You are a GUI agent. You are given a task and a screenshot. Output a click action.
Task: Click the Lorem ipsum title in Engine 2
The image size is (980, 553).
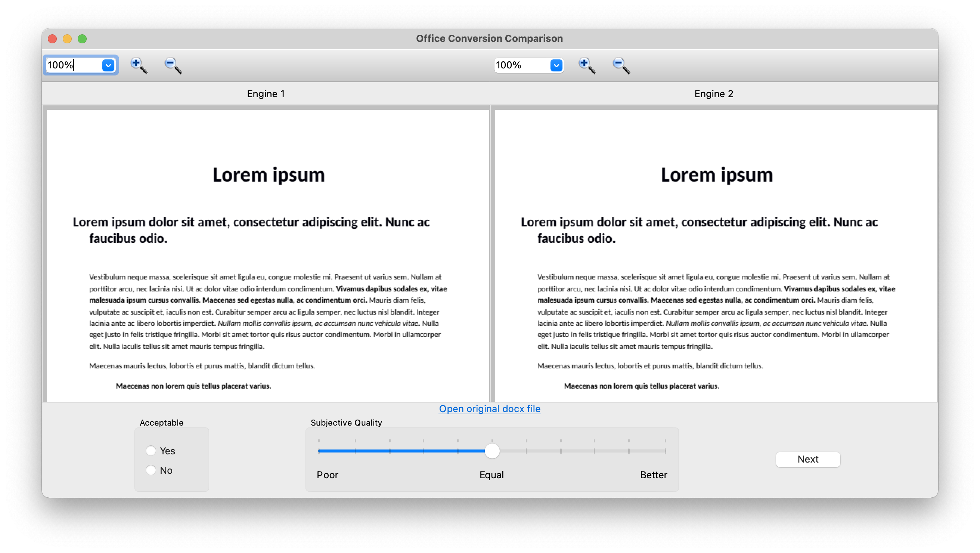[716, 175]
